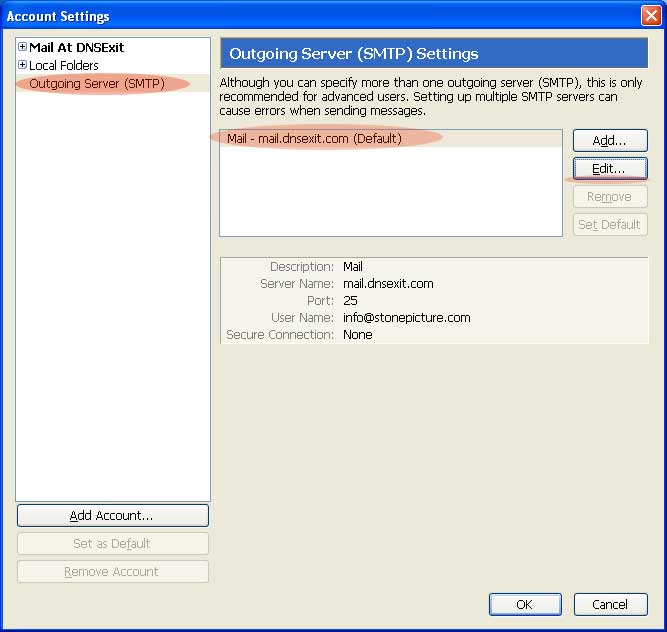Expand the Mail At DNSExit account tree
The image size is (667, 632).
[22, 48]
